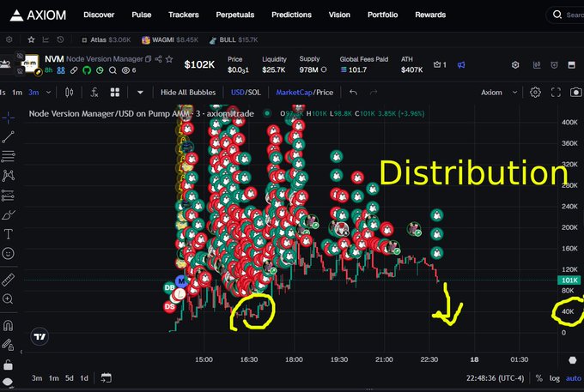Select the brush drawing tool
The image size is (584, 392).
click(x=9, y=215)
